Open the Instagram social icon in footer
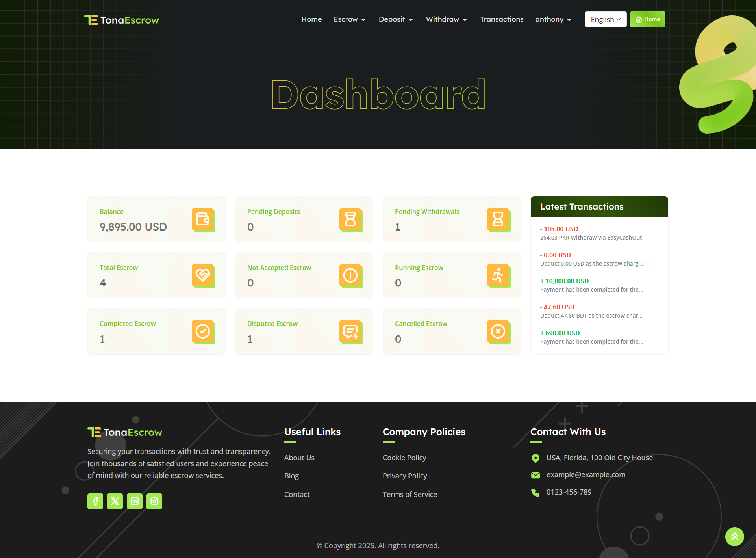This screenshot has width=756, height=558. pos(154,501)
